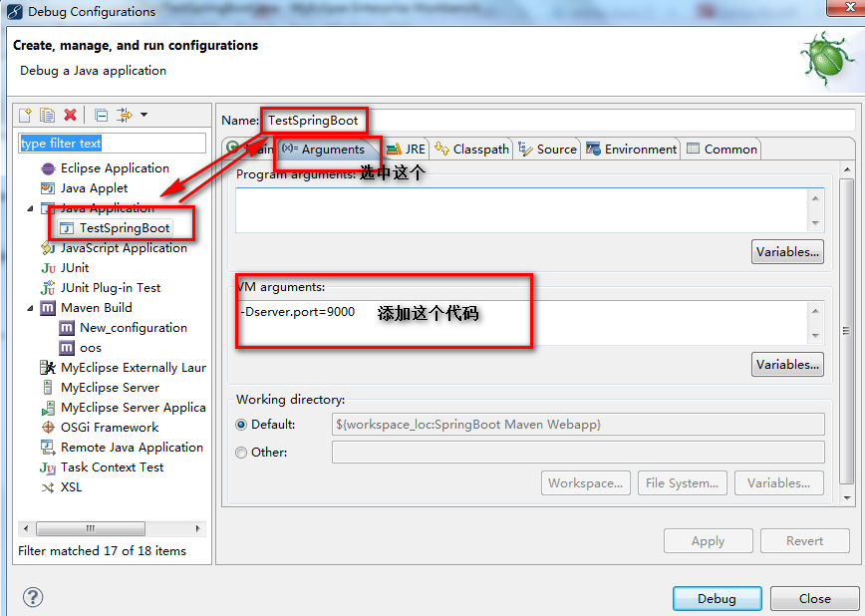
Task: Click the VM arguments text -Dserver.port=9000
Action: click(x=298, y=312)
